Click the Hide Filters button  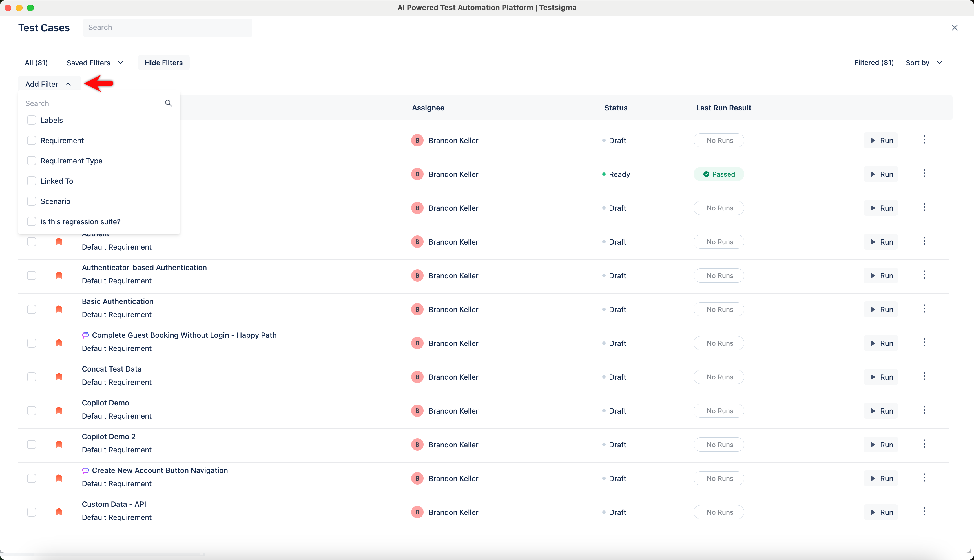pyautogui.click(x=163, y=62)
